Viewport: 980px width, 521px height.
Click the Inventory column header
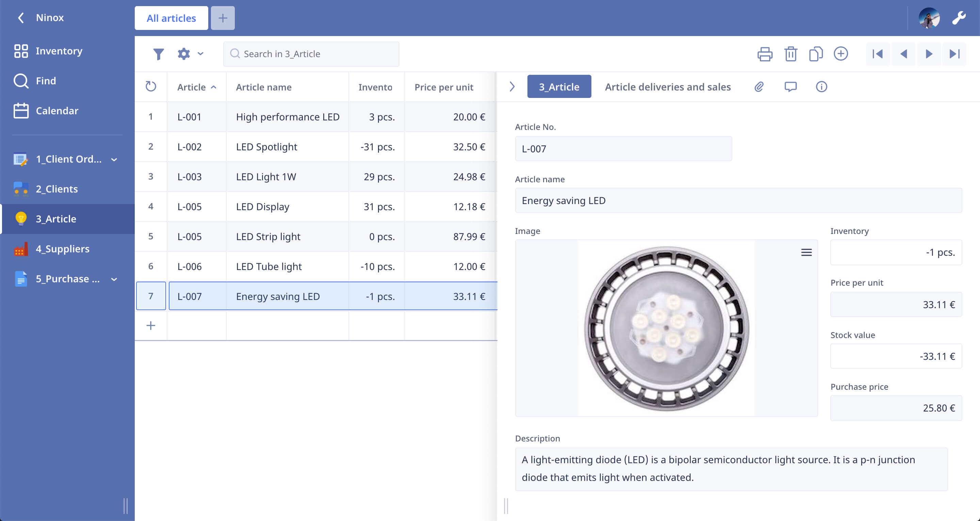point(376,87)
